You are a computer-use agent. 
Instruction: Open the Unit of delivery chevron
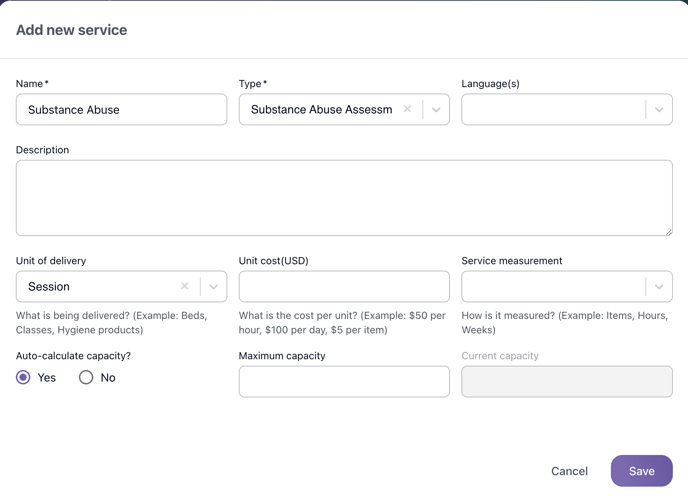tap(213, 287)
